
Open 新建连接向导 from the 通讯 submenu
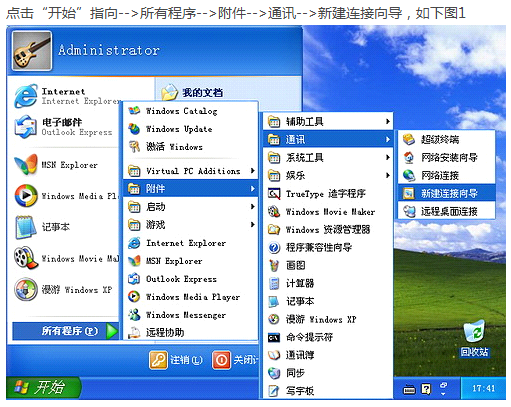(446, 193)
